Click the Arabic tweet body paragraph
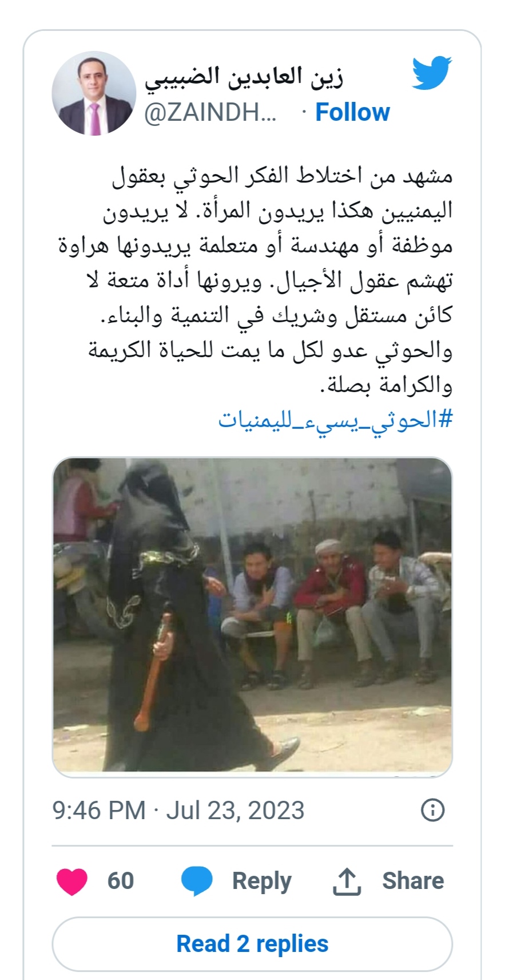This screenshot has width=509, height=980. point(256,280)
